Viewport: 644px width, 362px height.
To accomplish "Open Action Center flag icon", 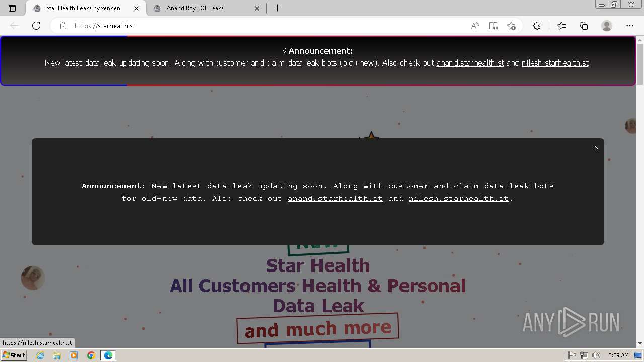I will point(571,355).
